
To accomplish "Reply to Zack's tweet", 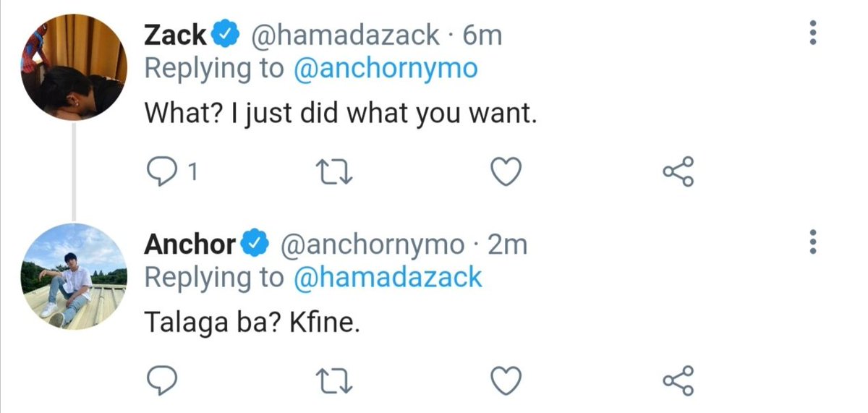I will [158, 171].
